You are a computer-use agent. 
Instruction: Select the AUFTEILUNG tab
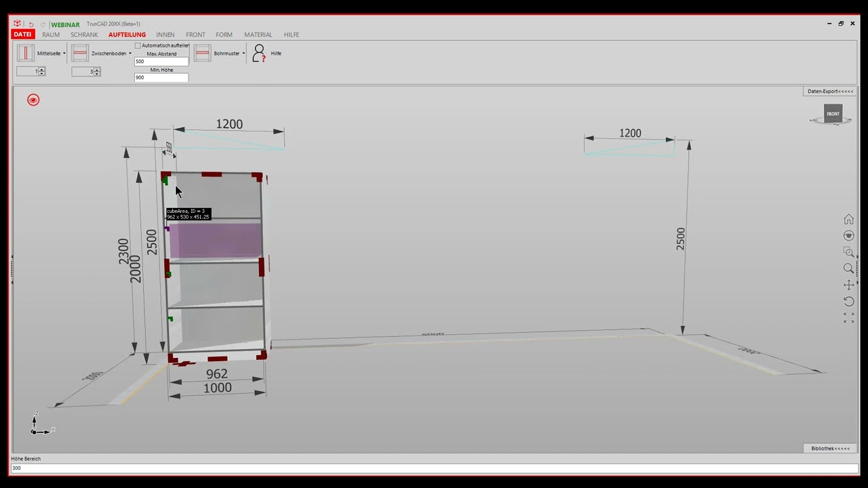(127, 35)
